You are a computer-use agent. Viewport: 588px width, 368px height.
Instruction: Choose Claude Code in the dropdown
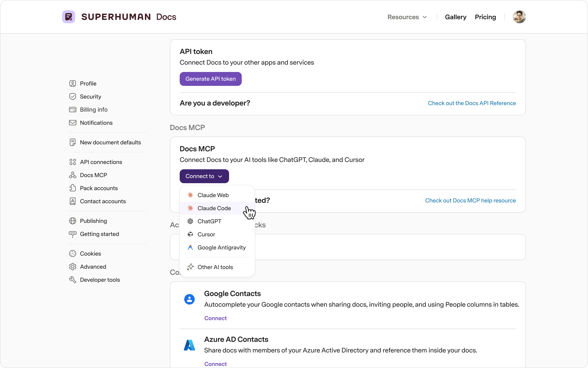(x=217, y=208)
